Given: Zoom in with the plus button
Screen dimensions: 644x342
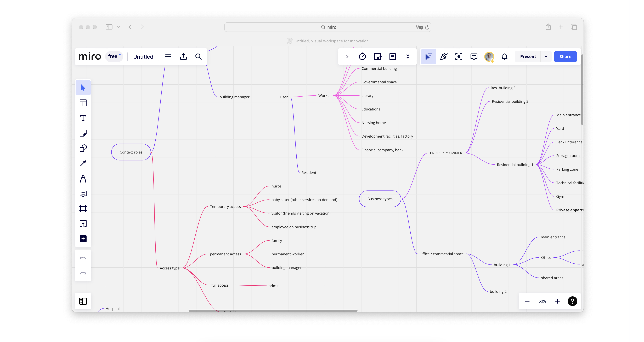Looking at the screenshot, I should click(557, 301).
